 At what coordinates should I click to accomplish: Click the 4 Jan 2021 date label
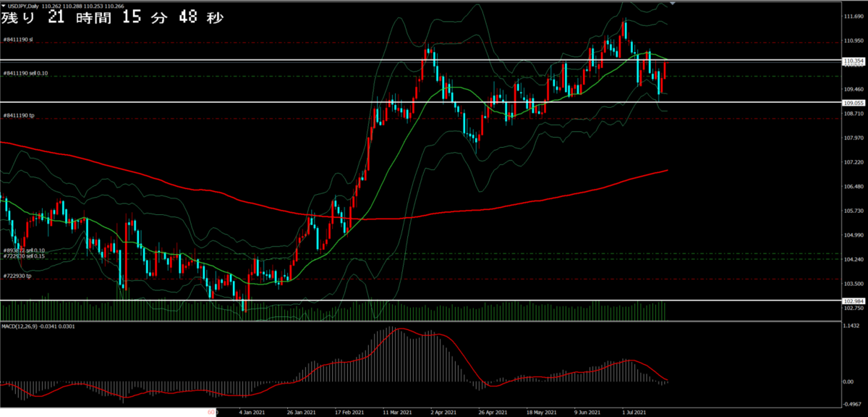(x=252, y=413)
